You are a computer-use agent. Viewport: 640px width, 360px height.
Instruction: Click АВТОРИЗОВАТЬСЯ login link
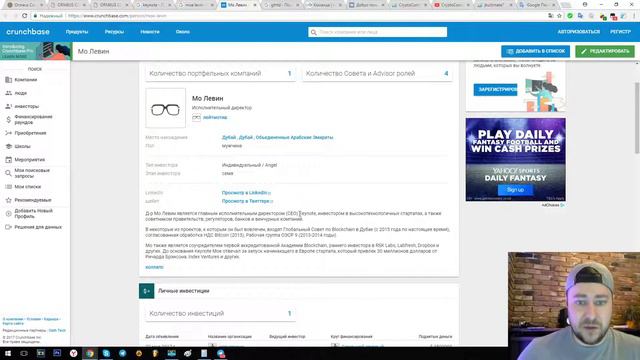[578, 32]
